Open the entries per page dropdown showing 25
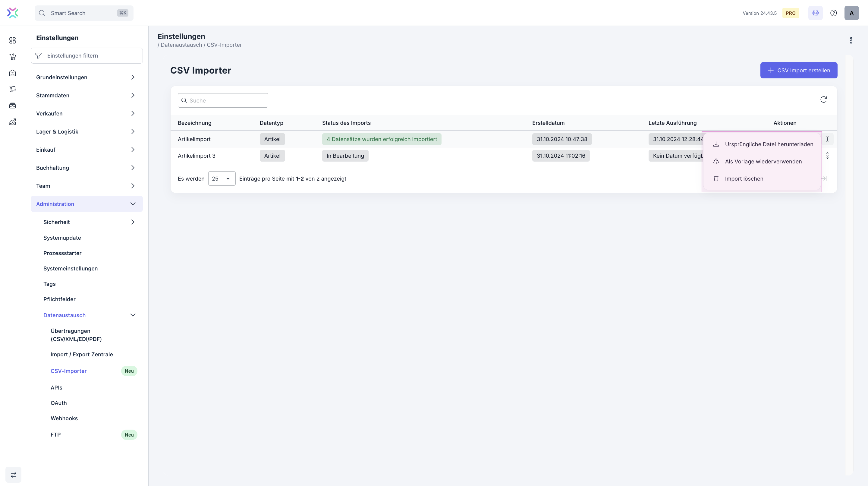The height and width of the screenshot is (486, 868). (222, 178)
